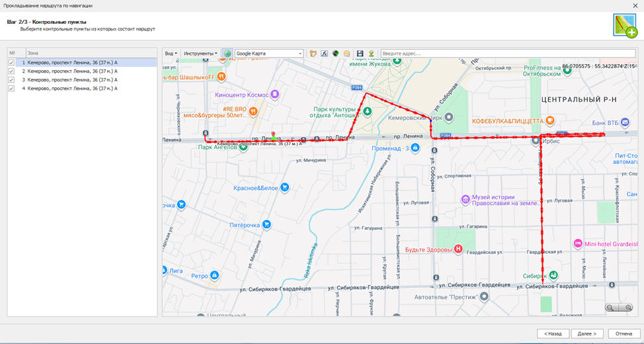Zoom in with plus magnifier
Image resolution: width=644 pixels, height=344 pixels.
click(x=628, y=308)
